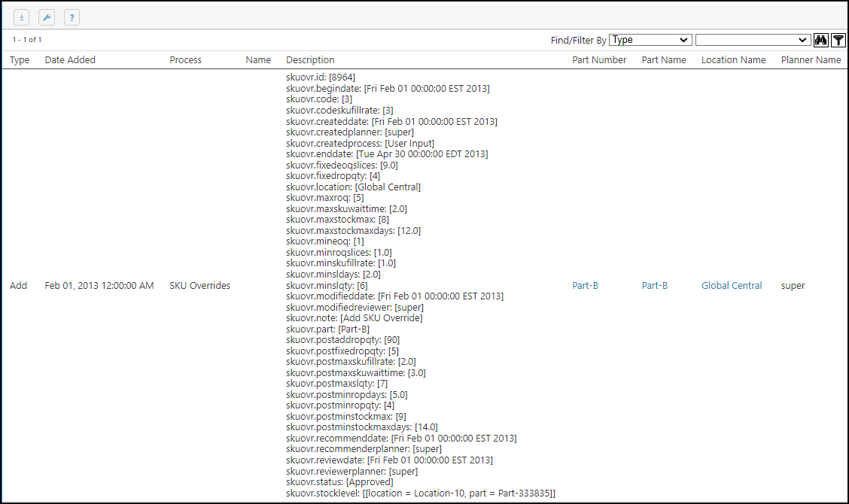This screenshot has width=849, height=504.
Task: Expand the Find/Filter By Type dropdown
Action: tap(650, 40)
